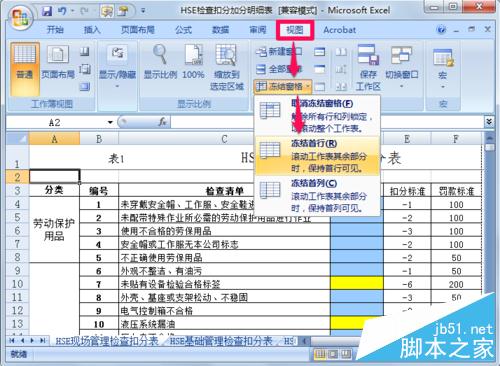This screenshot has height=366, width=500.
Task: Click the 检查清单 header cell
Action: (224, 190)
